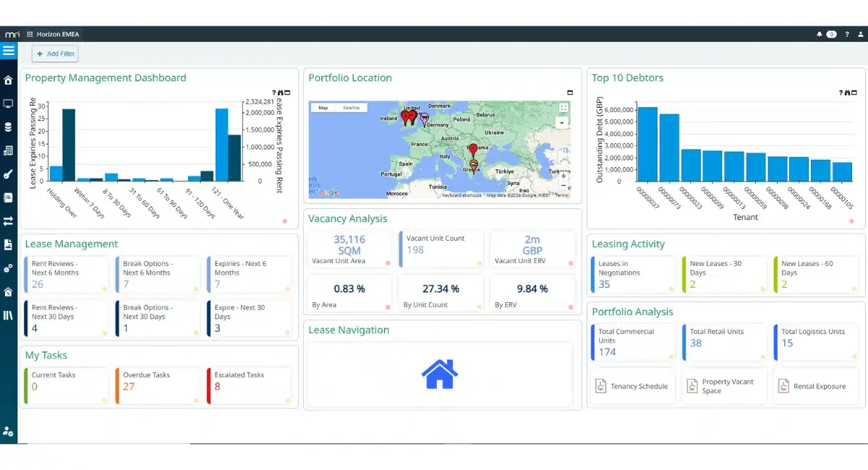Open Vacant Unit Area tile
The image size is (868, 470).
pyautogui.click(x=349, y=249)
